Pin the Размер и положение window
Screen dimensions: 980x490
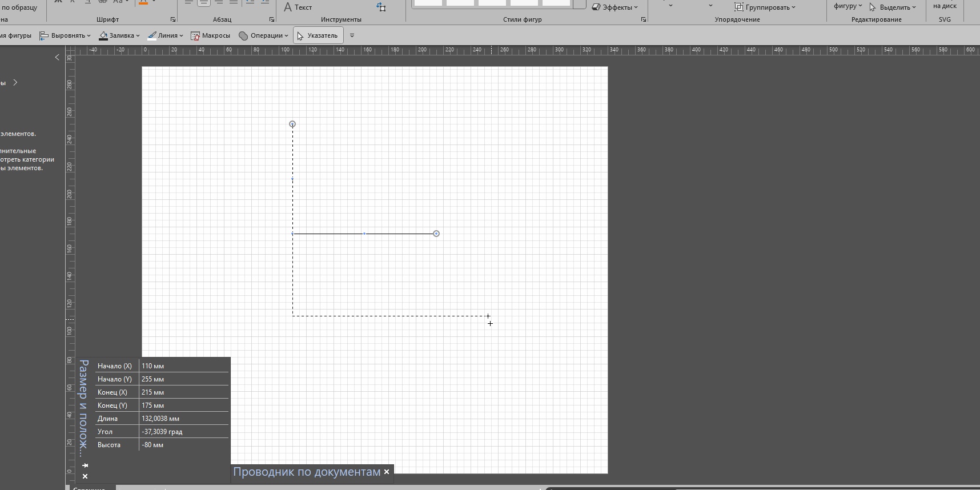pos(85,465)
